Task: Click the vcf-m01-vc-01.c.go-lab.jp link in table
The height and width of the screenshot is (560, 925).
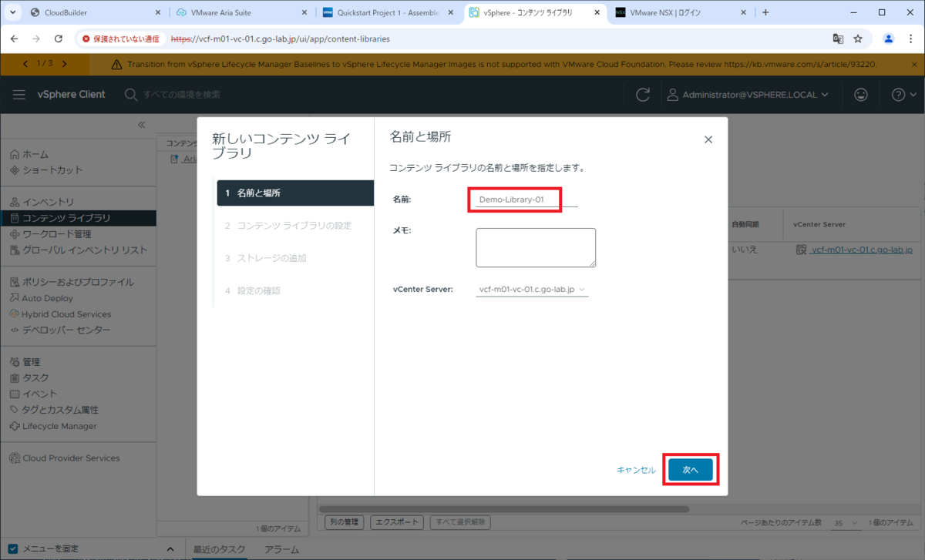Action: click(860, 250)
